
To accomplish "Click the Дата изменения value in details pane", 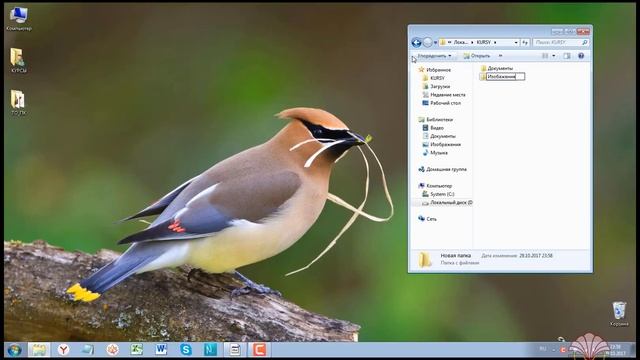I will pyautogui.click(x=536, y=256).
